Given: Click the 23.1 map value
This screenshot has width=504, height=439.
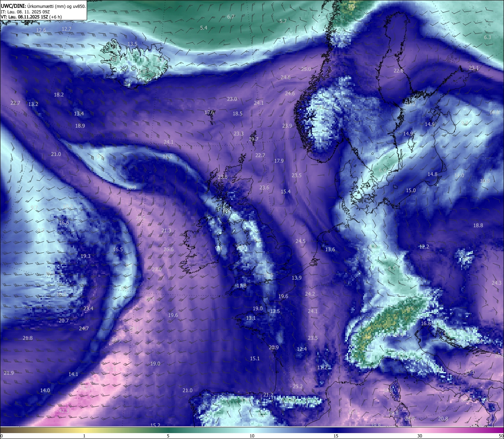Looking at the screenshot, I should pos(474,68).
